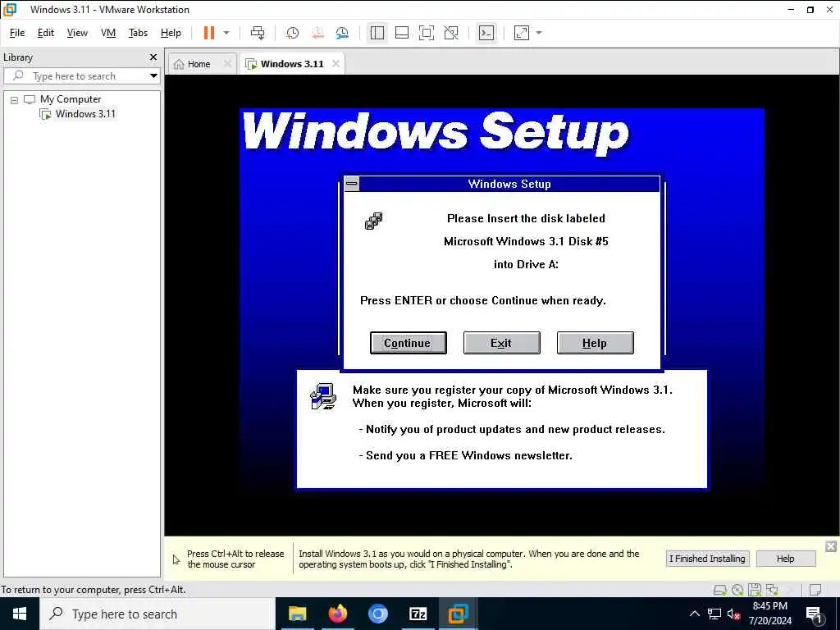Image resolution: width=840 pixels, height=630 pixels.
Task: Open File Explorer from the taskbar
Action: 297,614
